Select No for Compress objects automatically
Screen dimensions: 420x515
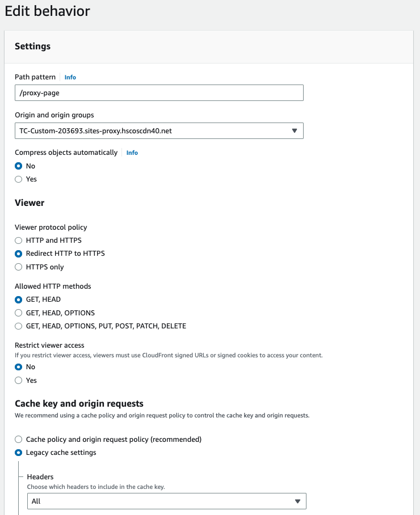pos(18,166)
